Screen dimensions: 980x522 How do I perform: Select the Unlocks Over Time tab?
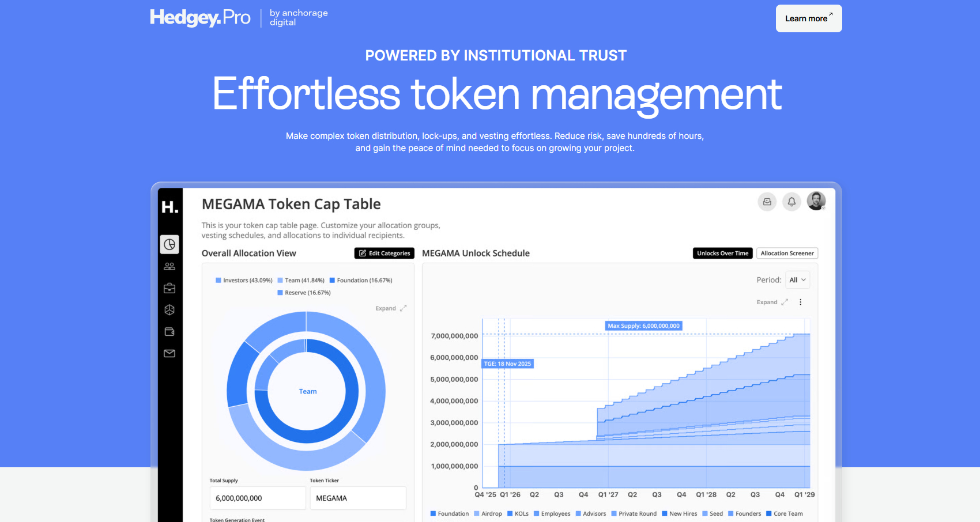coord(722,254)
